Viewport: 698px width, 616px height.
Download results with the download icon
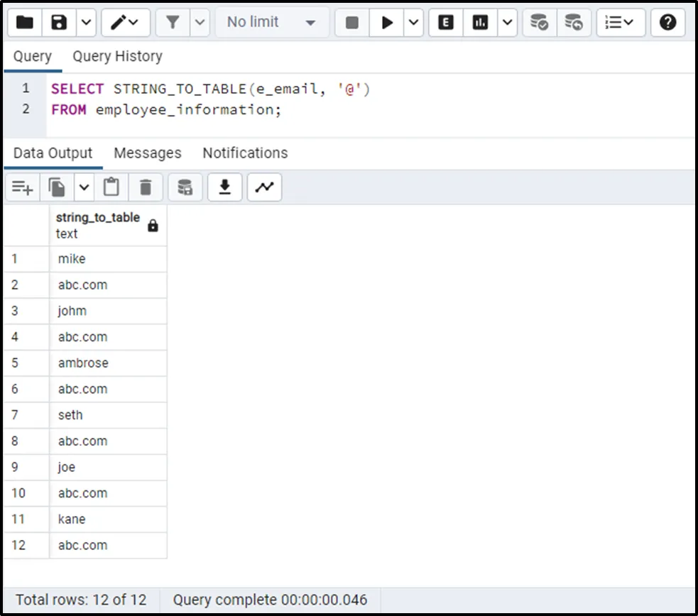[x=225, y=187]
